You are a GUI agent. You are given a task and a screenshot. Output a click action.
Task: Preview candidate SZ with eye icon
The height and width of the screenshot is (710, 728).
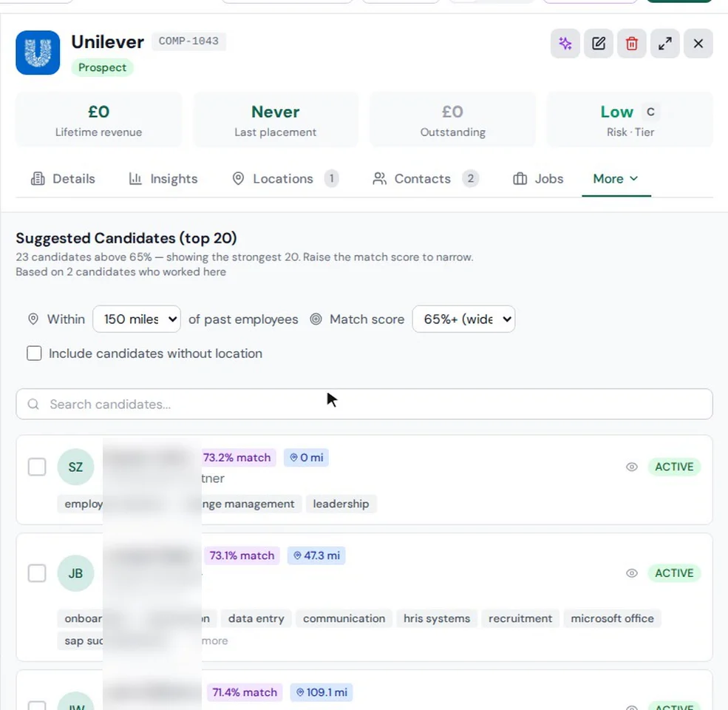pos(631,467)
